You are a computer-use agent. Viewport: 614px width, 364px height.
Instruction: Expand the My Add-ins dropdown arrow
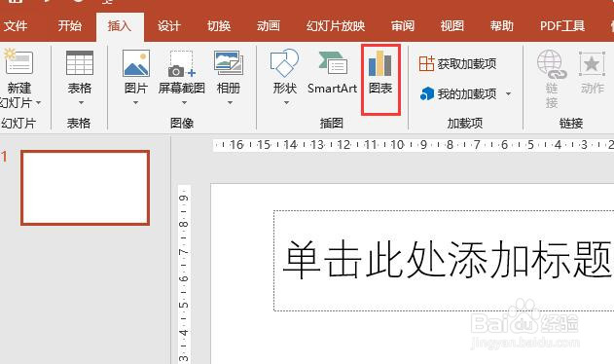[x=508, y=93]
